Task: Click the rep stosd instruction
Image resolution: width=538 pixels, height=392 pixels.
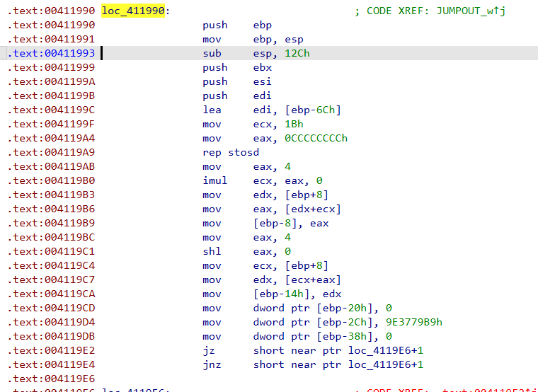Action: click(231, 152)
